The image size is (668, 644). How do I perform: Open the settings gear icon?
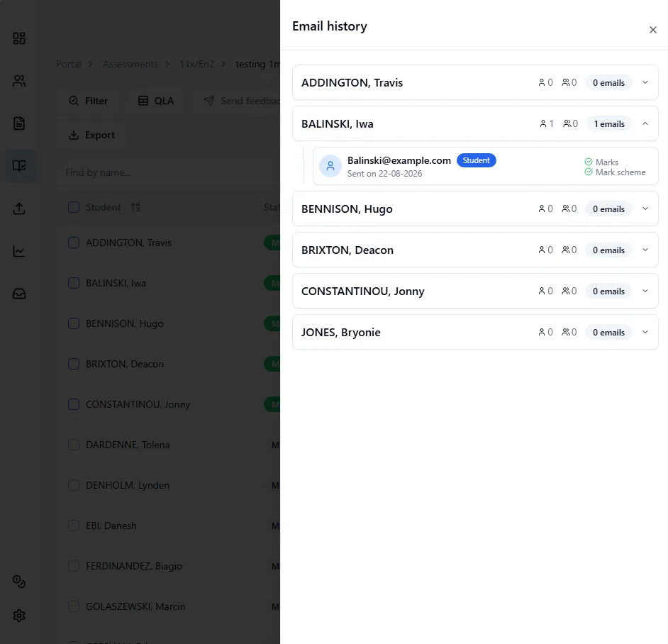19,616
